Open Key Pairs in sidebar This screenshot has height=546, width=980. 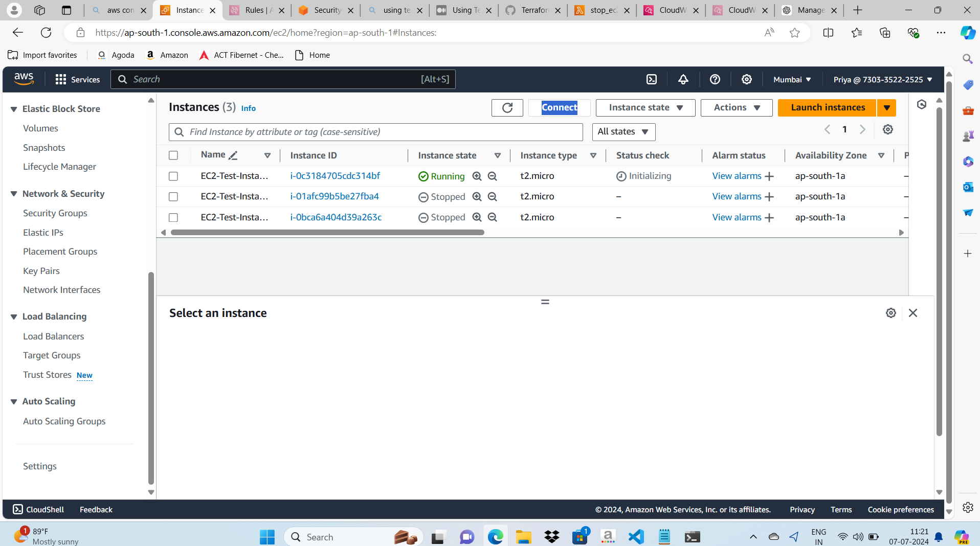coord(41,271)
